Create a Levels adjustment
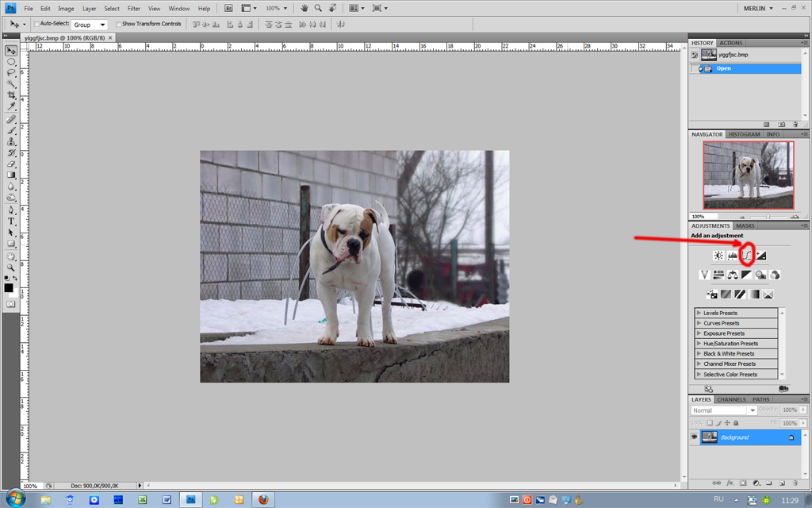Screen dimensions: 812x508 click(x=732, y=256)
